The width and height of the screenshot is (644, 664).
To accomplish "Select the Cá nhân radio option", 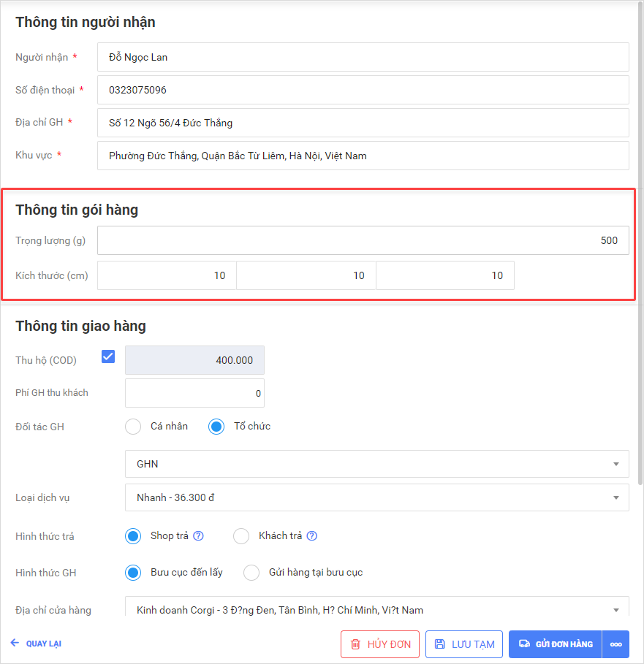I will click(x=133, y=427).
